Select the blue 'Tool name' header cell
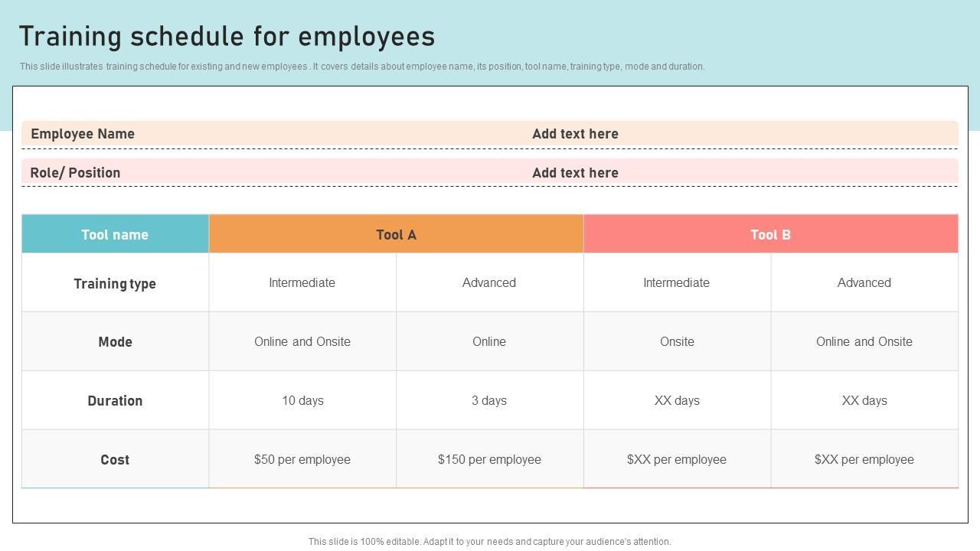The width and height of the screenshot is (980, 551). tap(115, 235)
